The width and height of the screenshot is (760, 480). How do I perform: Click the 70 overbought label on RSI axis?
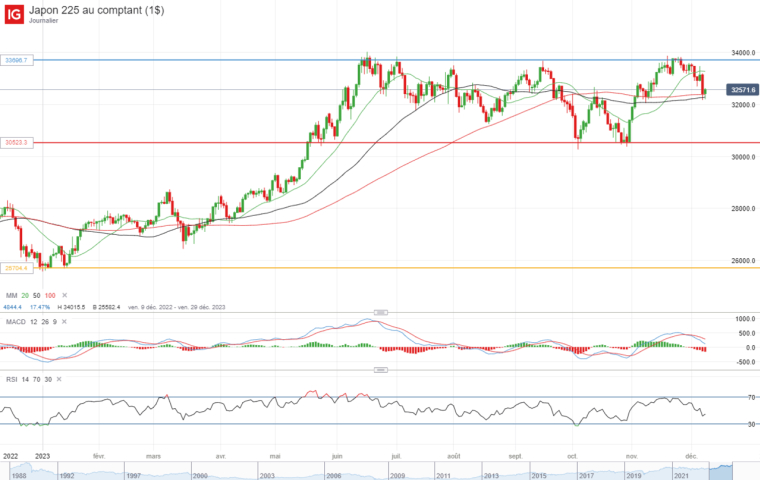point(751,398)
